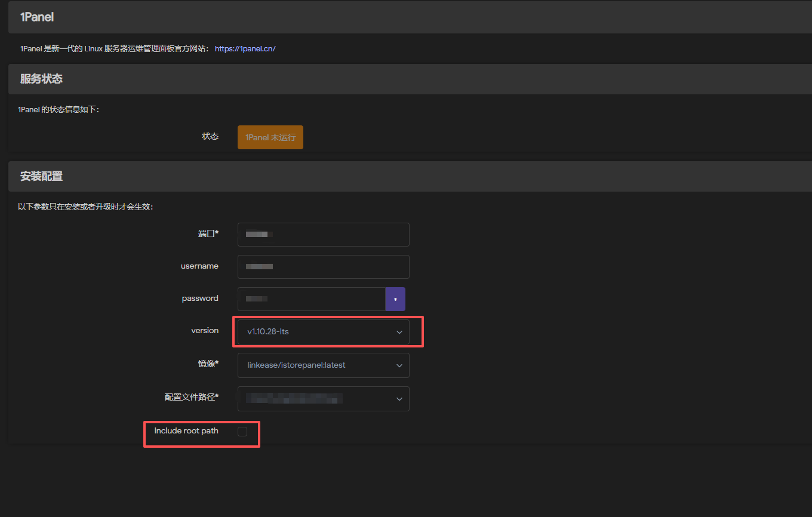Image resolution: width=812 pixels, height=517 pixels.
Task: Reveal password using the asterisk button
Action: [395, 299]
